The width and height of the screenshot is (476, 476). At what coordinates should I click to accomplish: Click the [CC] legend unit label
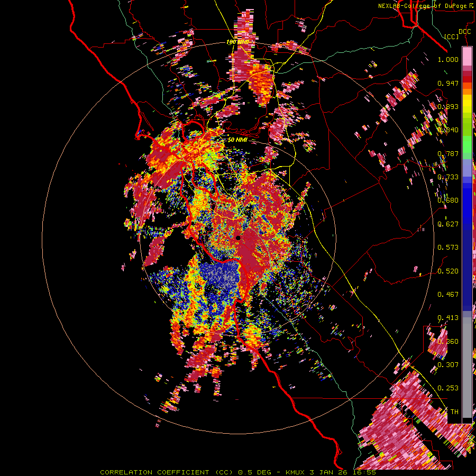point(452,36)
